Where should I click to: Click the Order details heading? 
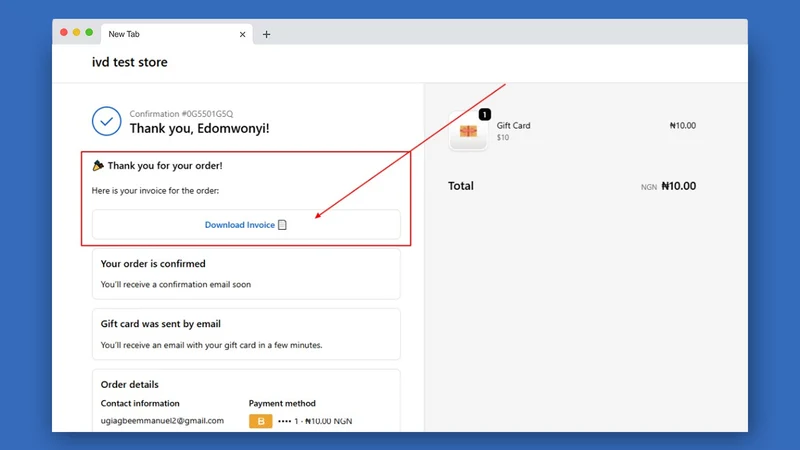[130, 385]
